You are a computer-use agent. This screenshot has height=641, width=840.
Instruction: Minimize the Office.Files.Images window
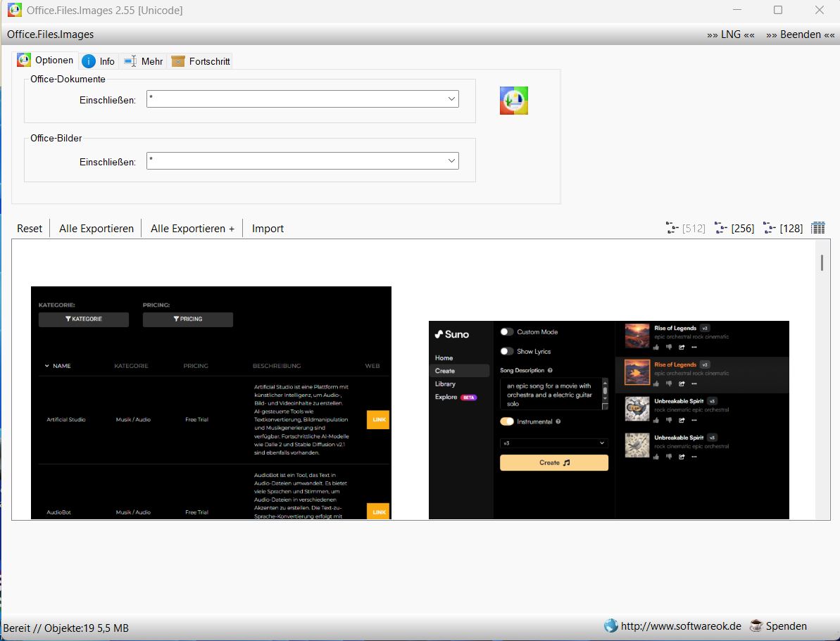(x=737, y=10)
